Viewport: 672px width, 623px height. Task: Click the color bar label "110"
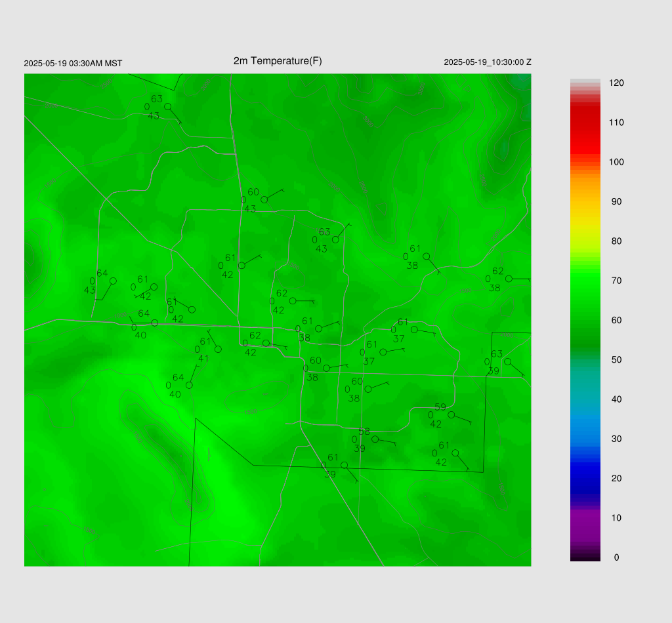[x=616, y=123]
